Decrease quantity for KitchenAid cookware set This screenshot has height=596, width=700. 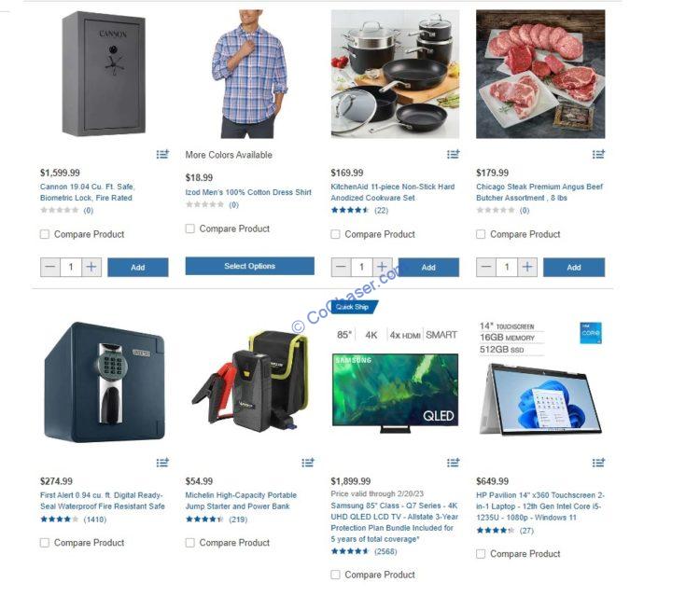tap(341, 267)
